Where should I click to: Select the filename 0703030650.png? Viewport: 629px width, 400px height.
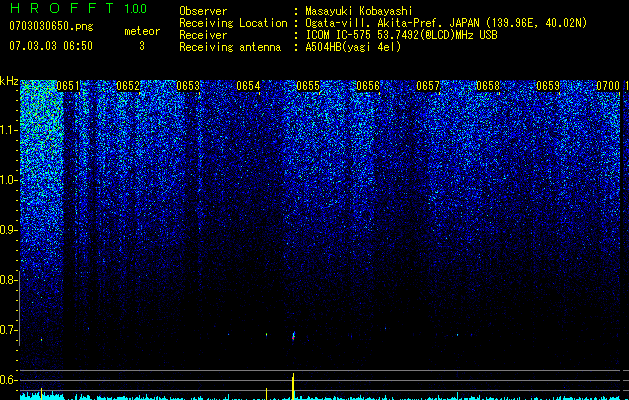point(51,26)
